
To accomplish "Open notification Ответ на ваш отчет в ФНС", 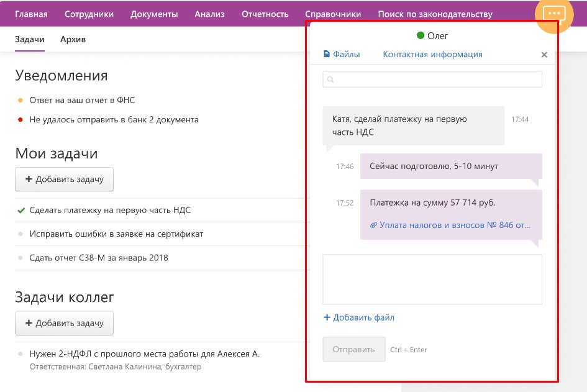I will pyautogui.click(x=82, y=100).
